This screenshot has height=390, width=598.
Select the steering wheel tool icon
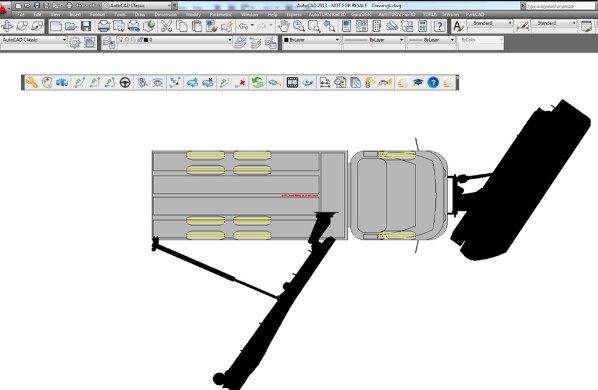(x=125, y=82)
